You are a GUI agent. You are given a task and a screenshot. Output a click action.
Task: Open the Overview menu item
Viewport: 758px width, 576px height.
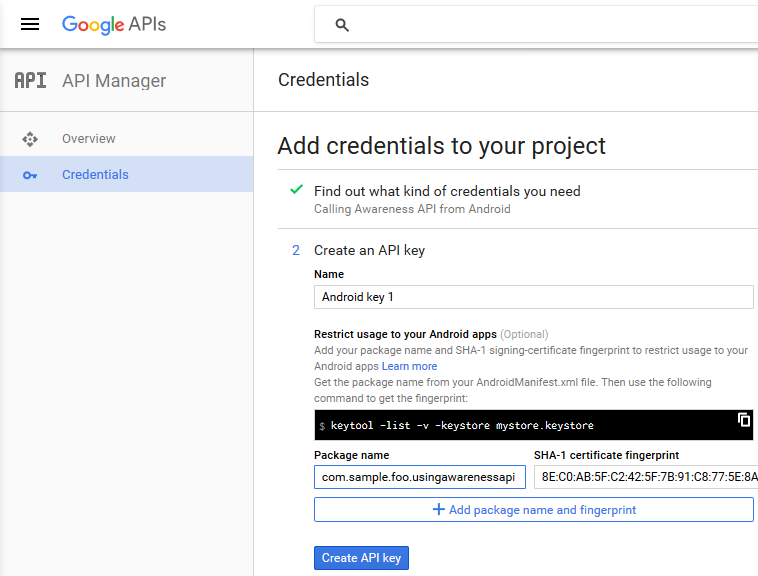click(89, 139)
